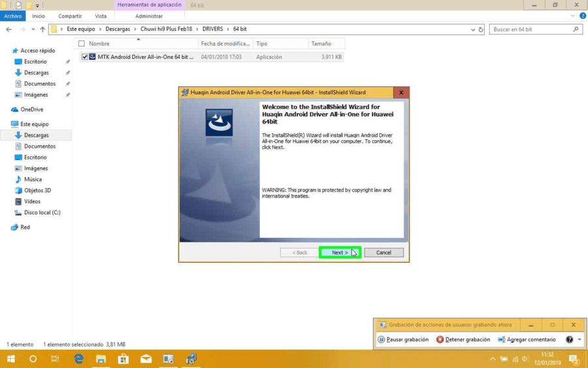Image resolution: width=588 pixels, height=368 pixels.
Task: Open Task View on the taskbar
Action: click(x=55, y=359)
